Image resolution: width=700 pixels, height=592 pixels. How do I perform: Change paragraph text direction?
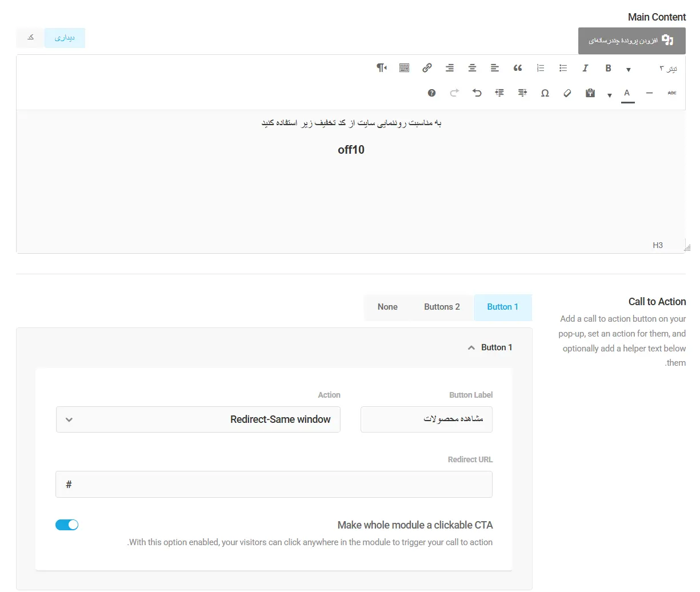pyautogui.click(x=382, y=68)
